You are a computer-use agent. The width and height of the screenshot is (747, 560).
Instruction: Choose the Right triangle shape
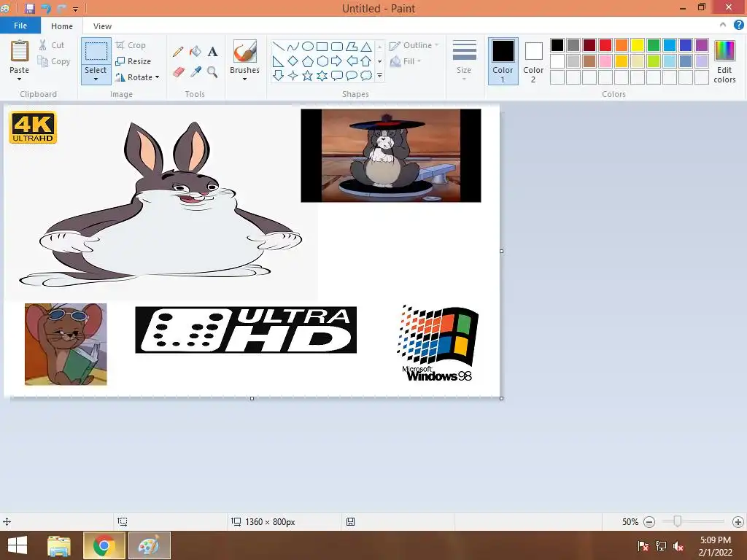click(x=278, y=61)
